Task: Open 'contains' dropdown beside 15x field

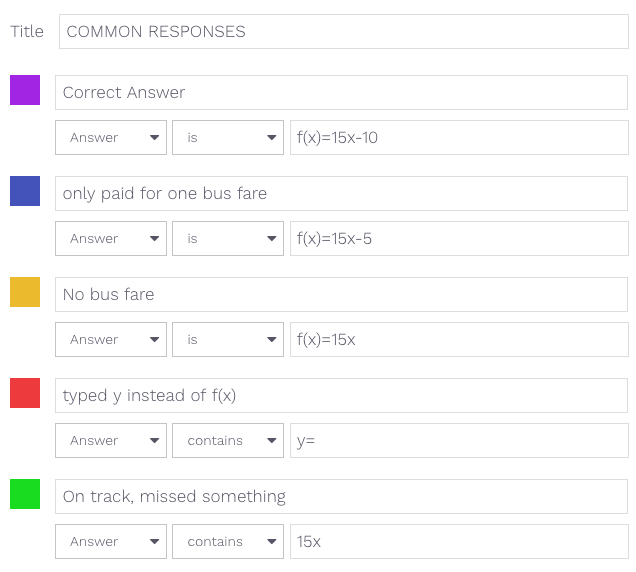Action: pos(228,542)
